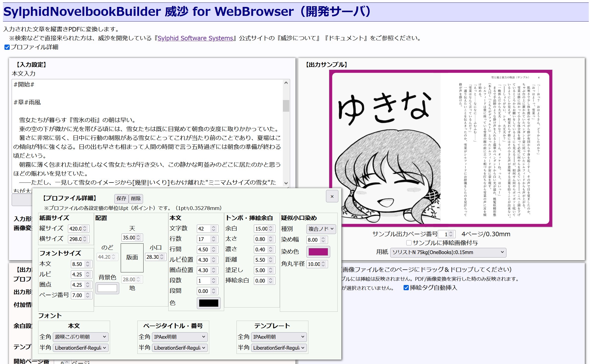Open ページタイトル 全角 IPAex明朝 font dropdown

point(179,337)
